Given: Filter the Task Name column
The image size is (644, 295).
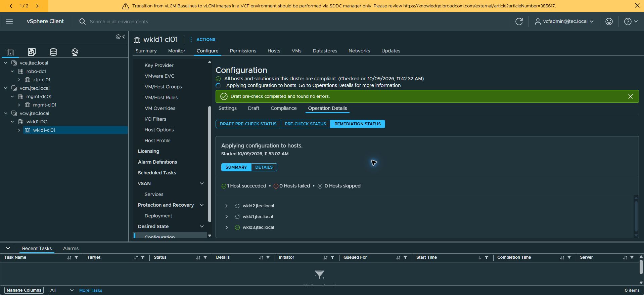Looking at the screenshot, I should 76,258.
